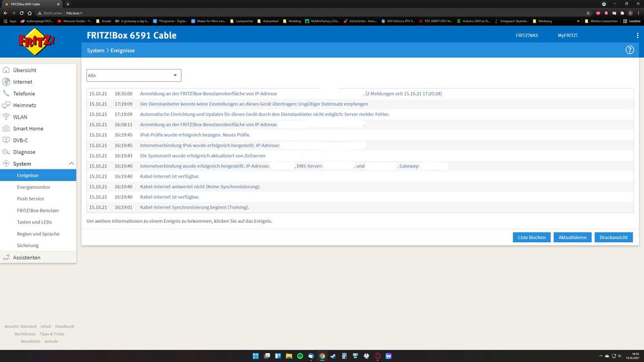This screenshot has height=362, width=644.
Task: Click the Chrome taskbar icon
Action: click(x=322, y=356)
